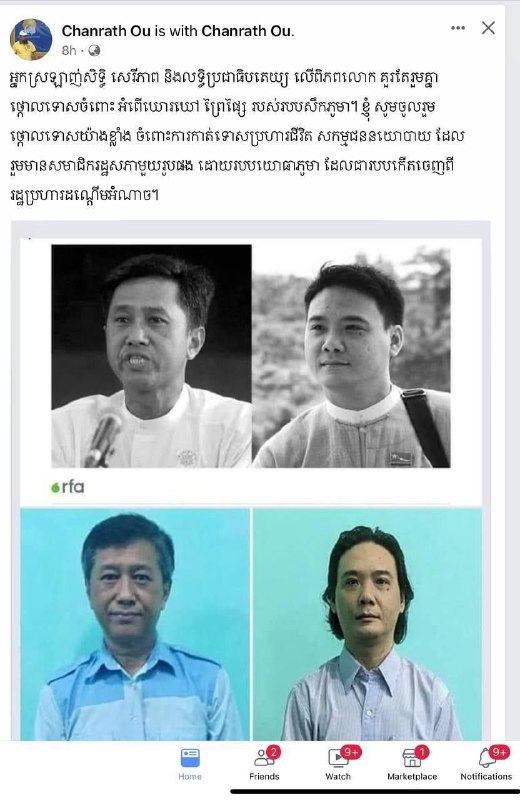Open the black-and-white photo of the man speaking into a microphone
The image size is (520, 800).
pyautogui.click(x=152, y=356)
